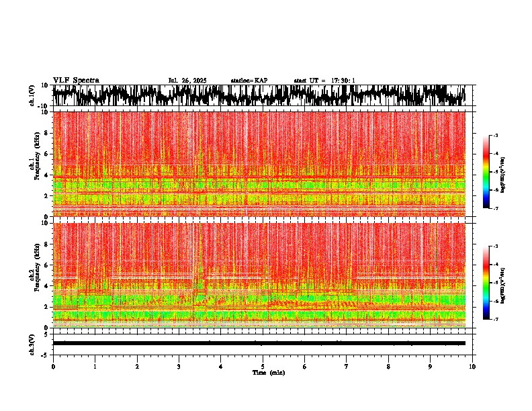
Task: Click the ch.1 colorbar log PSD unit label
Action: tap(503, 175)
